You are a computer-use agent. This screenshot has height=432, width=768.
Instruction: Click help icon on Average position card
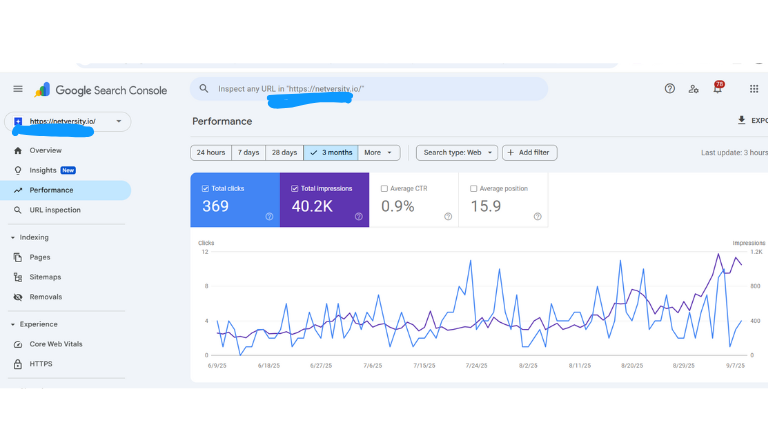pos(537,216)
